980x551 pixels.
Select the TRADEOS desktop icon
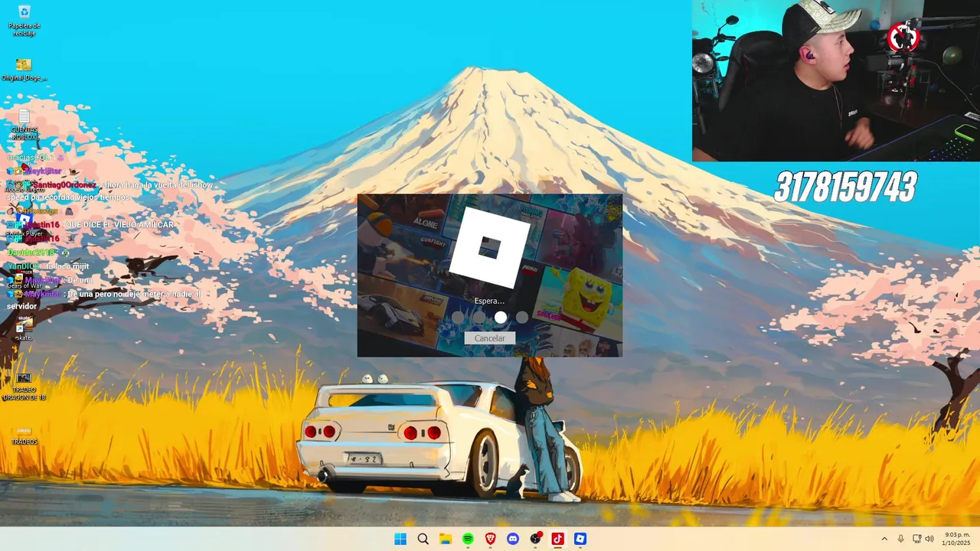24,436
